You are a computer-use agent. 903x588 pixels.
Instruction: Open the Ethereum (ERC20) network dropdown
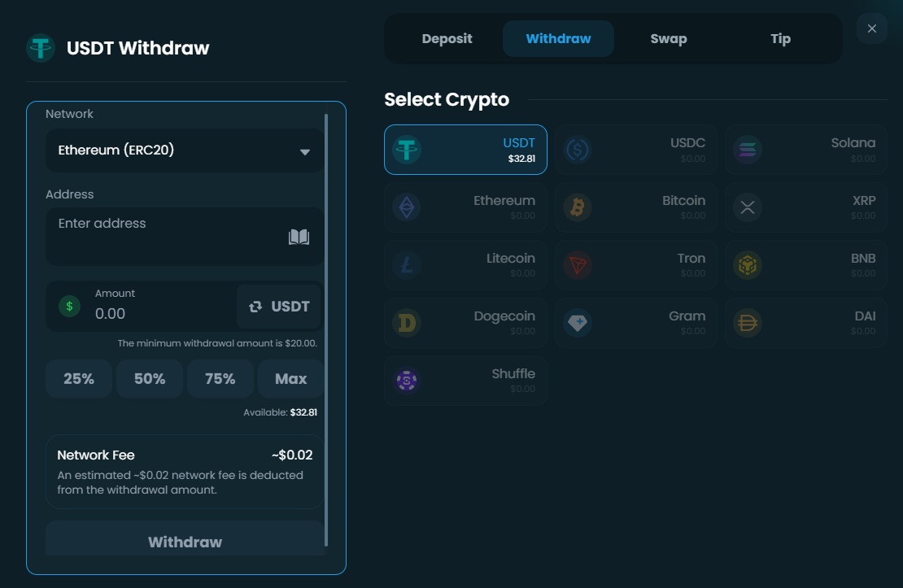click(x=185, y=150)
